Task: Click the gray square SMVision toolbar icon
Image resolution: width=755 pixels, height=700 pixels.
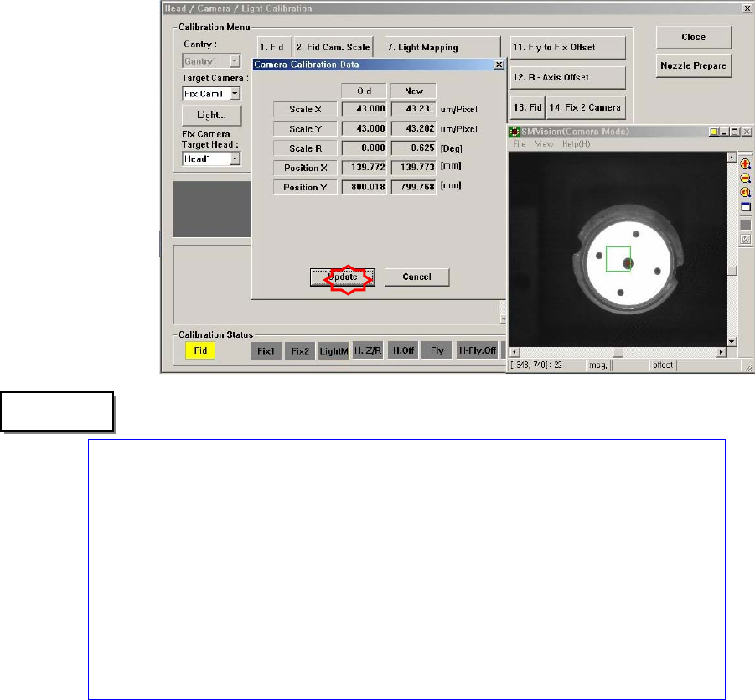Action: tap(746, 225)
